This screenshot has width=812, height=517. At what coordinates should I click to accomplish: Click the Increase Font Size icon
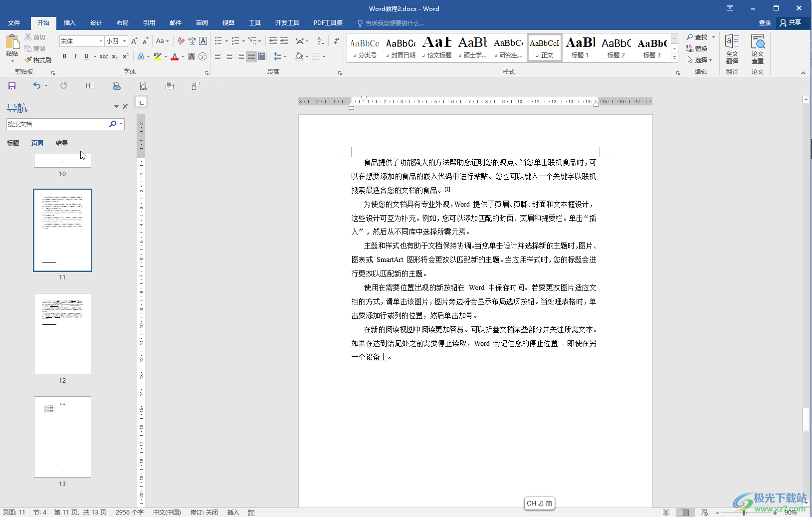[134, 41]
